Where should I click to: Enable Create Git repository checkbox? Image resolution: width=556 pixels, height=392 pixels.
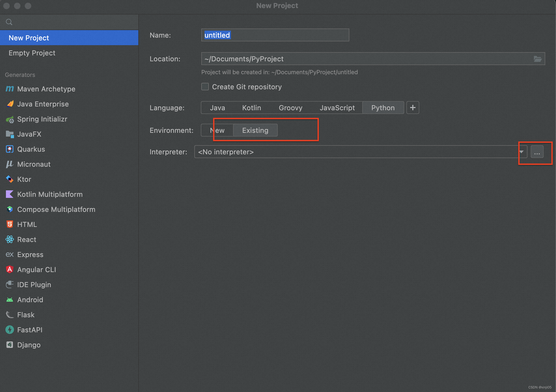click(205, 87)
